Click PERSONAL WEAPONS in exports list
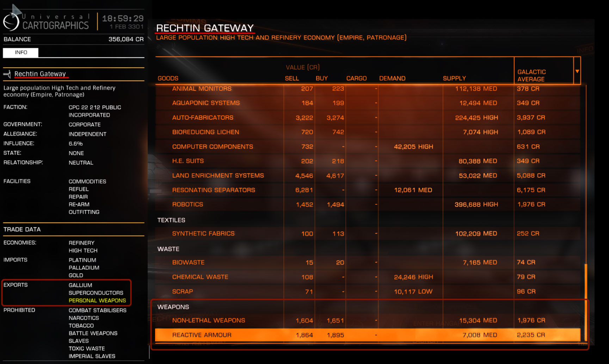 point(97,300)
